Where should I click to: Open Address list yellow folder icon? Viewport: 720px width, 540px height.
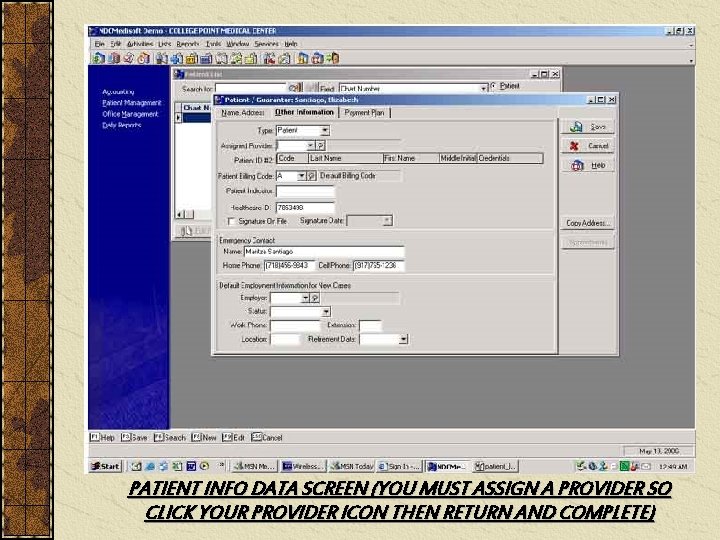pos(251,58)
